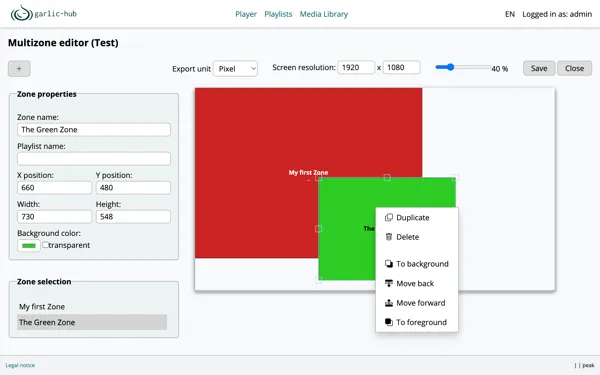Click the To foreground layer icon
The width and height of the screenshot is (600, 375).
389,322
